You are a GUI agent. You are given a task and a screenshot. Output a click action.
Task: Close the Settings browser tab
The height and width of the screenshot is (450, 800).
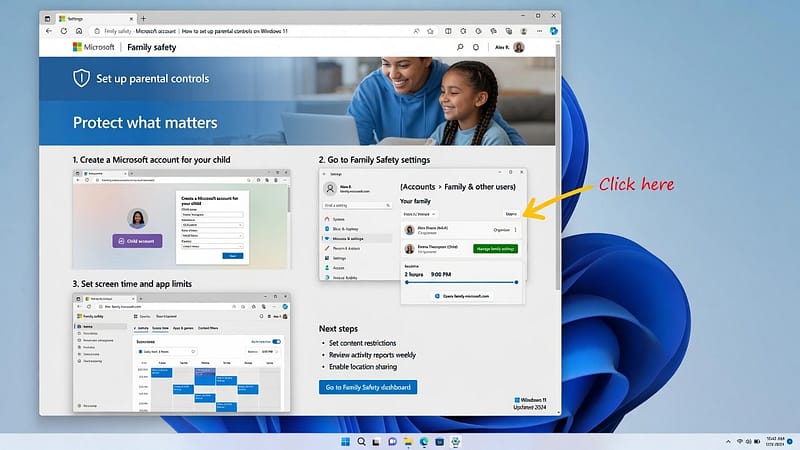click(131, 19)
